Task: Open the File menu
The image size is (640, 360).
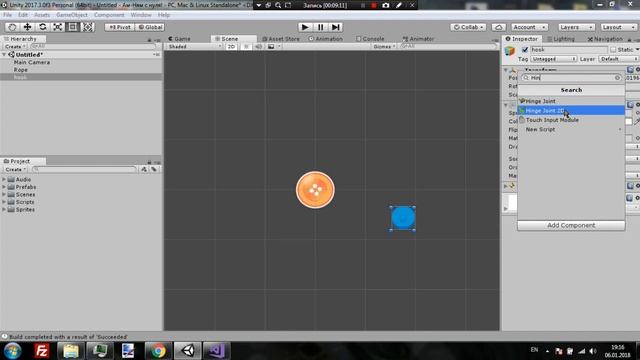Action: pyautogui.click(x=7, y=15)
